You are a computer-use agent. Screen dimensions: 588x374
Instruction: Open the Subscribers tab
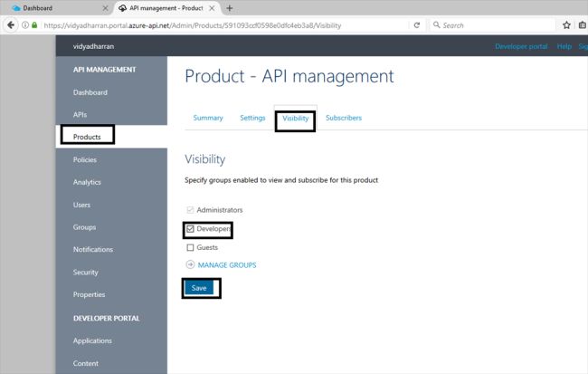pos(344,118)
